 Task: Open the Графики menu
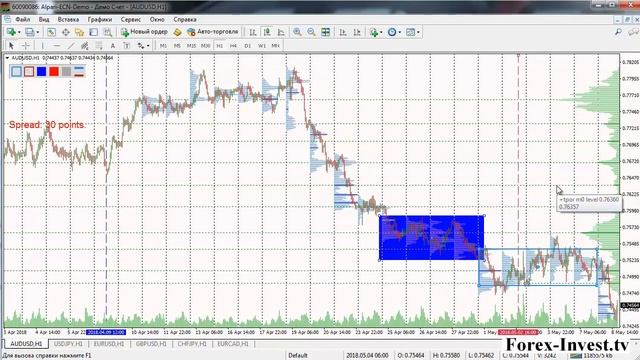pyautogui.click(x=100, y=19)
